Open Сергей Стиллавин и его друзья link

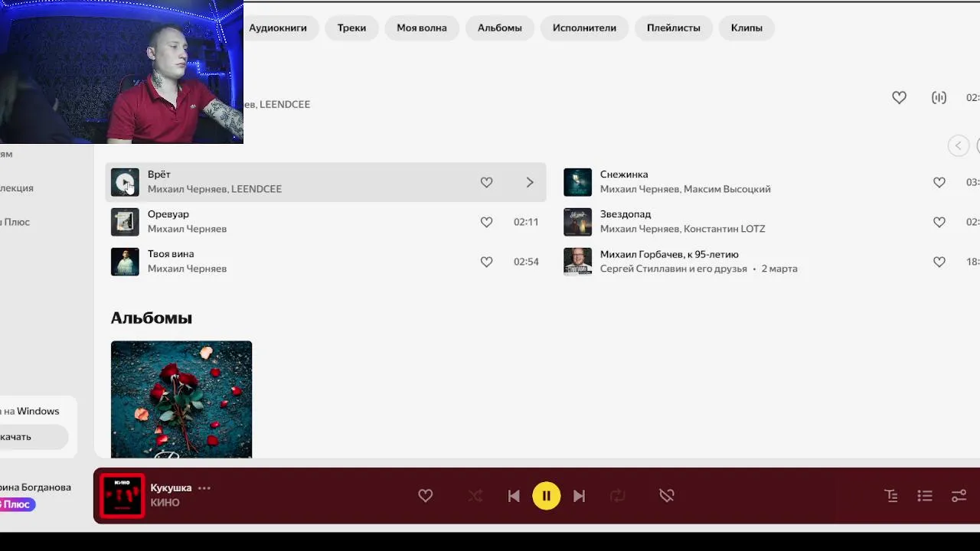coord(674,269)
